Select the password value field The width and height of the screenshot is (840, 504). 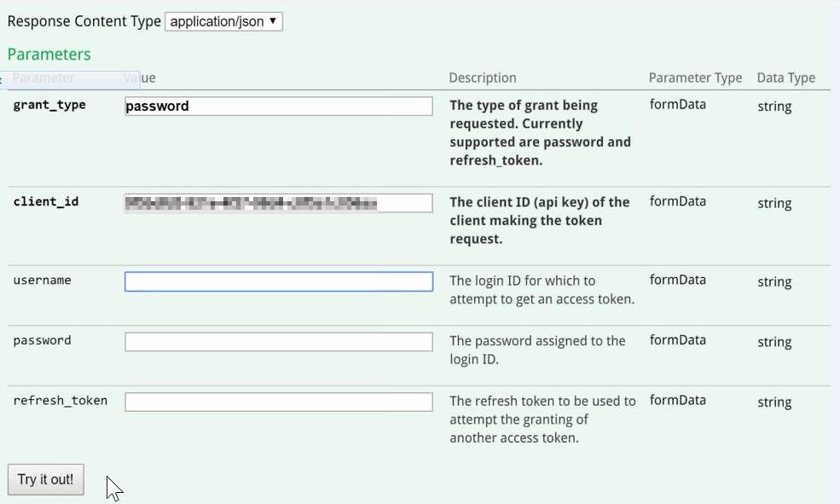pos(278,342)
